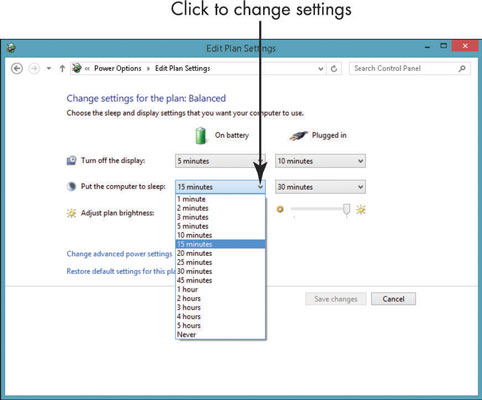Click the Back navigation arrow
The image size is (482, 400).
(17, 69)
